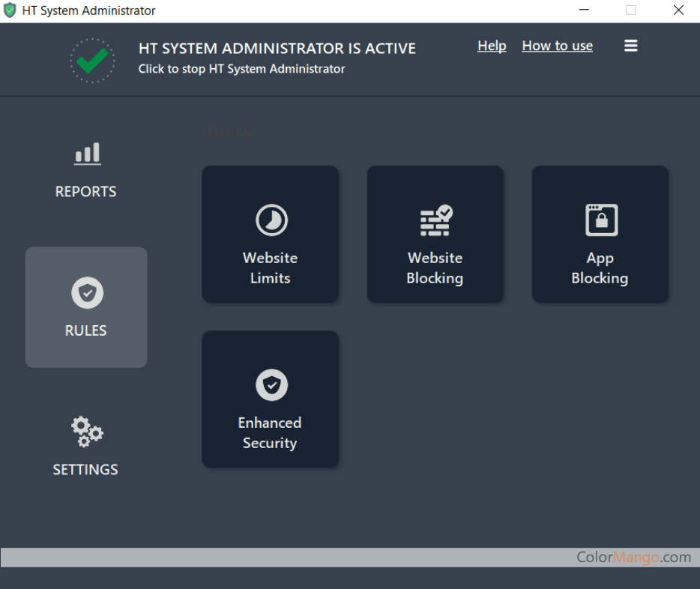
Task: Select the Website Limits icon
Action: [270, 234]
